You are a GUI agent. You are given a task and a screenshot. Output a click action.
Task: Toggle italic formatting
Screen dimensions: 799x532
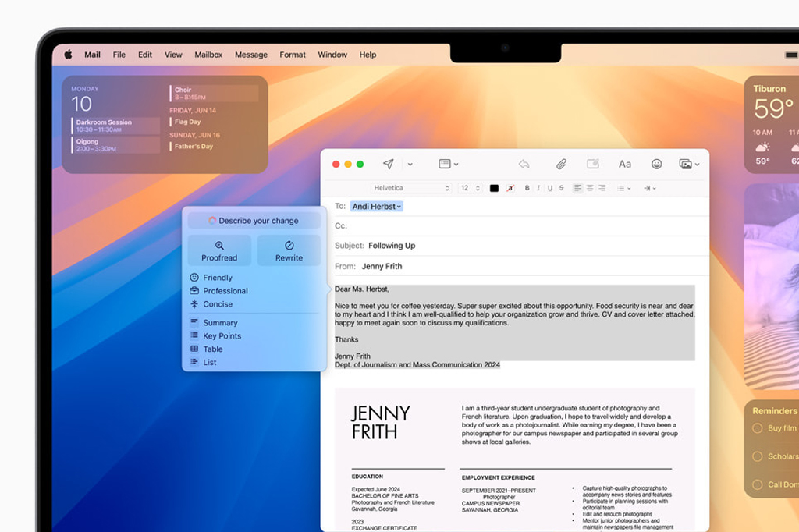[x=538, y=188]
